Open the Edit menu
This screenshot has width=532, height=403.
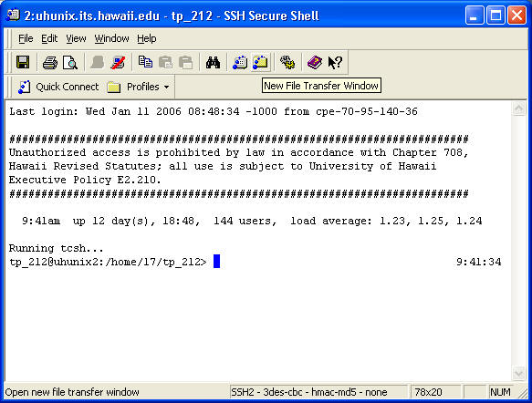(49, 38)
